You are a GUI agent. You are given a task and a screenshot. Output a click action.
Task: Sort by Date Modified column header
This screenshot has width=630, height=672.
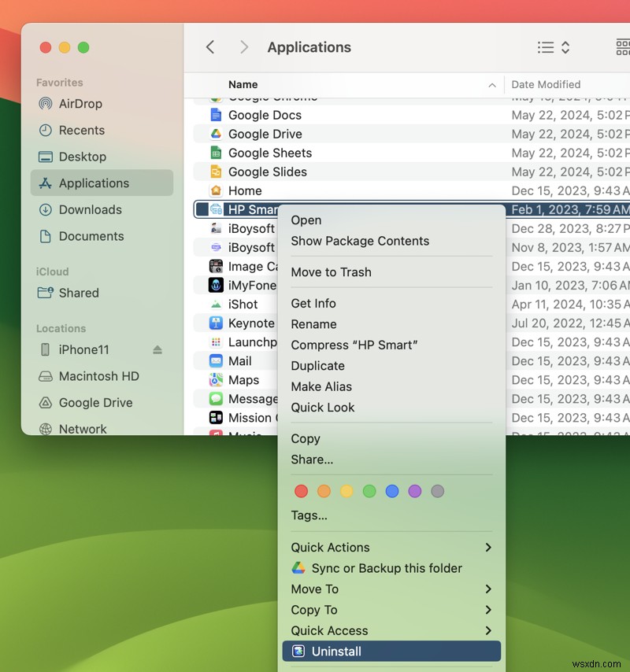point(546,84)
